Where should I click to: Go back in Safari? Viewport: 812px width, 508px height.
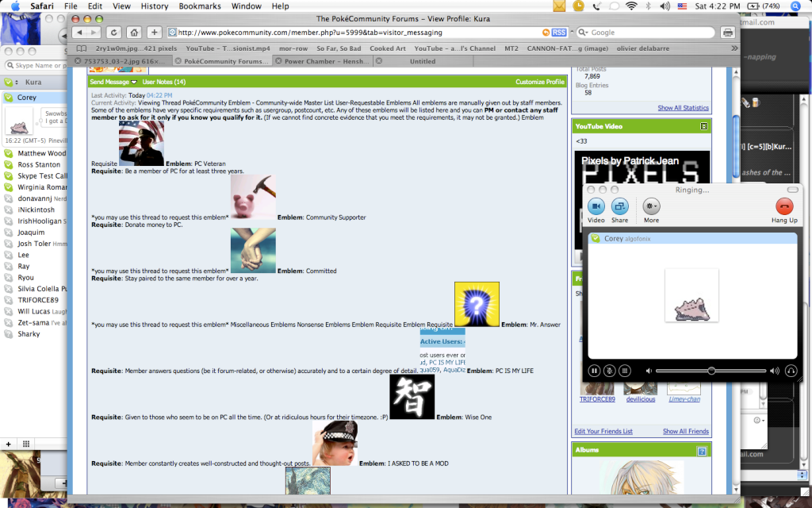pos(80,32)
